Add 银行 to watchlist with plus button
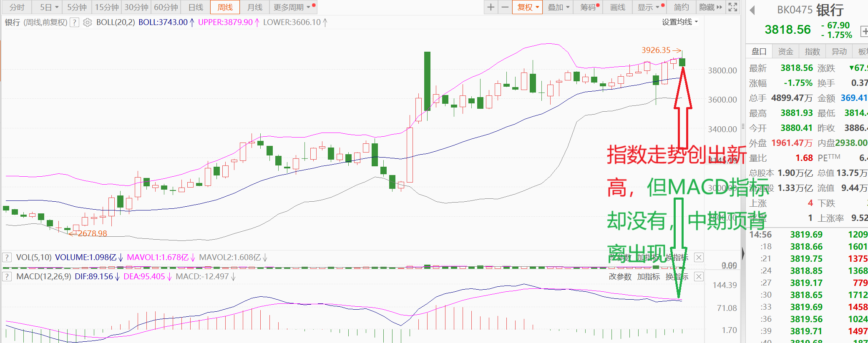This screenshot has width=868, height=343. 864,31
